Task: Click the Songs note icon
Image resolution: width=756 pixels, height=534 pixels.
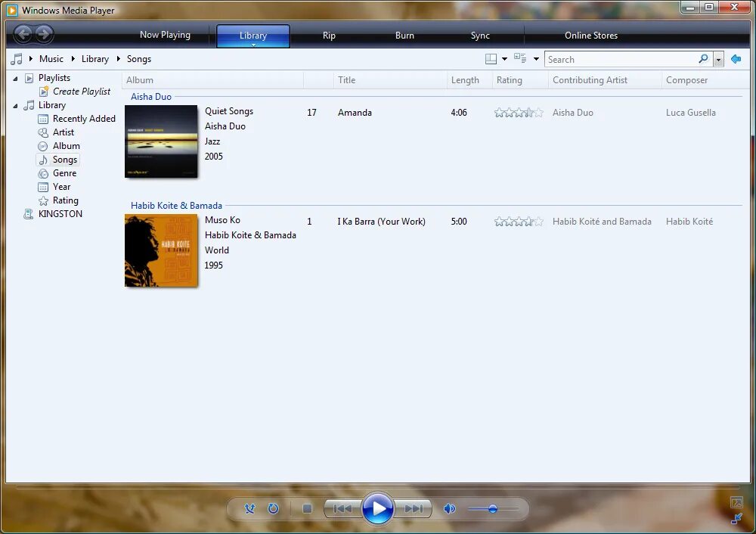Action: pyautogui.click(x=43, y=160)
